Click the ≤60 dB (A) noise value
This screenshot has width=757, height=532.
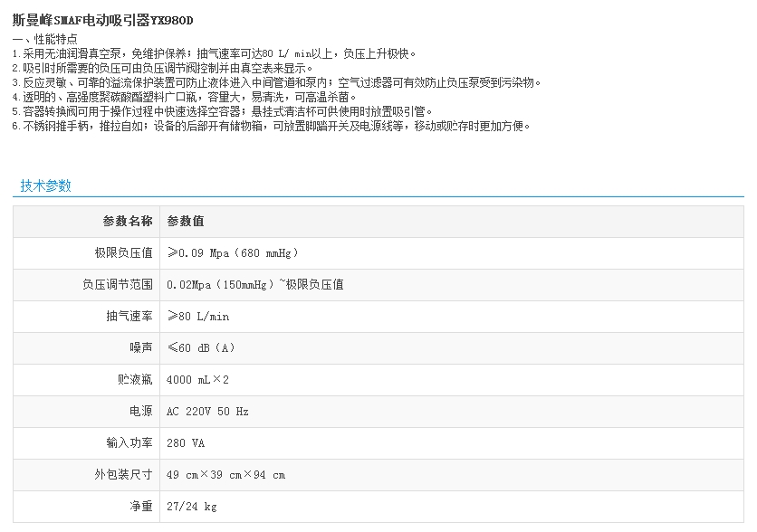201,347
